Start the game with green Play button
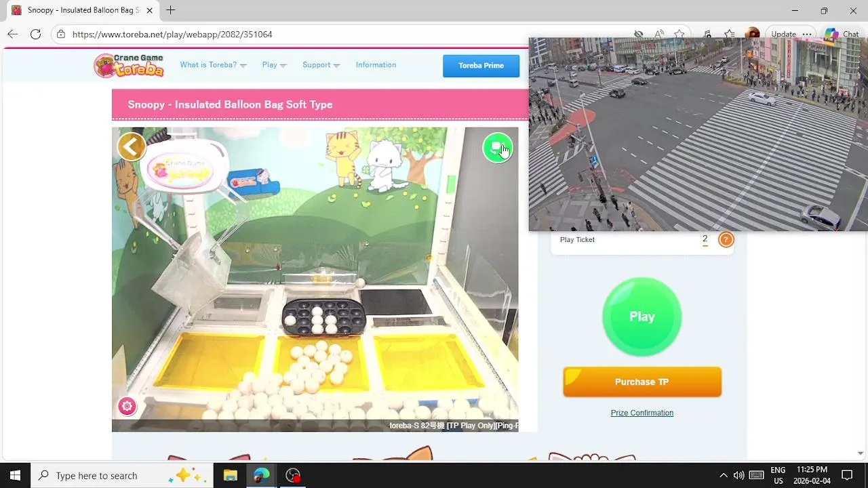Viewport: 868px width, 488px height. 642,316
